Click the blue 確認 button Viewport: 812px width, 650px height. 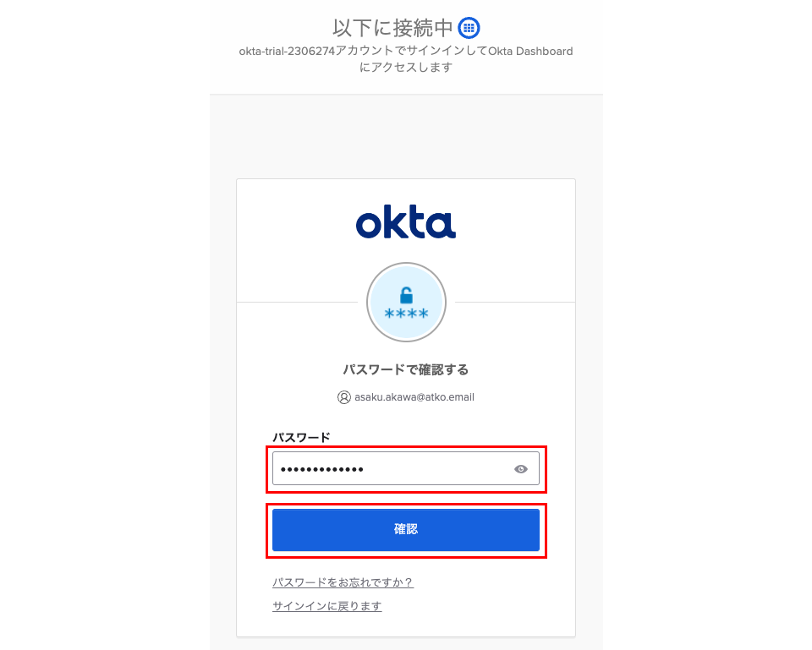coord(406,530)
